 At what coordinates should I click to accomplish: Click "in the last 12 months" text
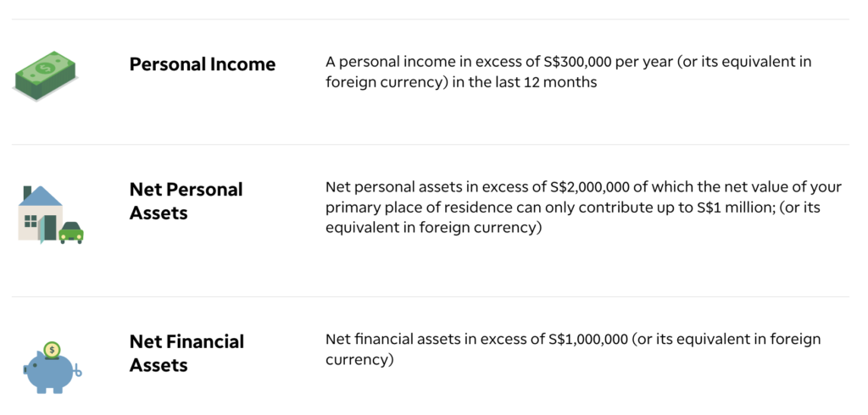click(525, 83)
